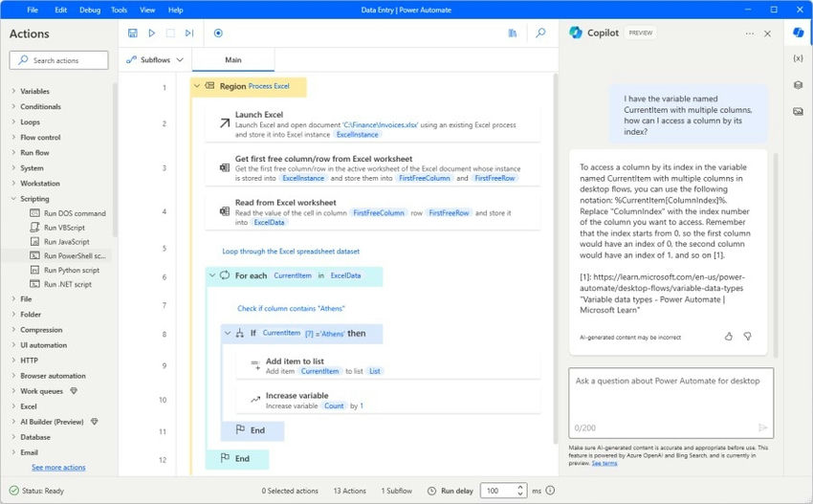Screen dimensions: 813x504
Task: Click the Copilot chat scrollbar
Action: 777,254
